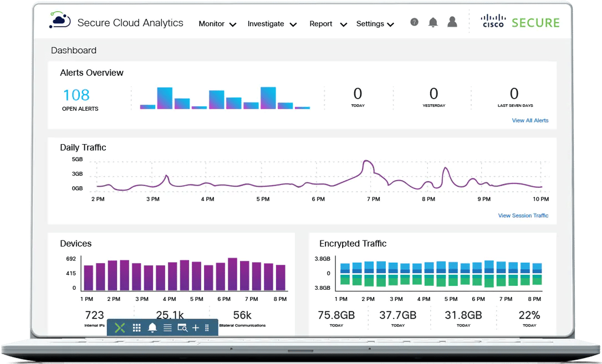The width and height of the screenshot is (602, 364).
Task: Expand the Investigate dropdown
Action: (271, 24)
